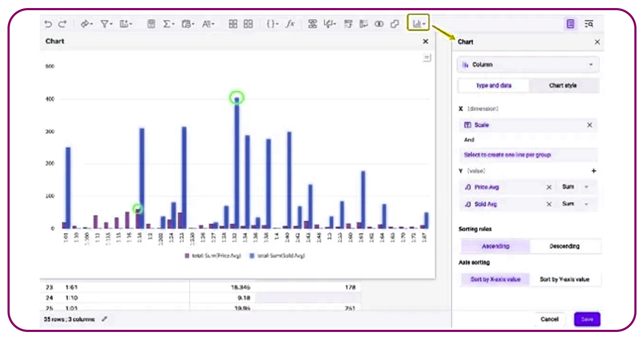Open the chart tool in toolbar

(418, 23)
